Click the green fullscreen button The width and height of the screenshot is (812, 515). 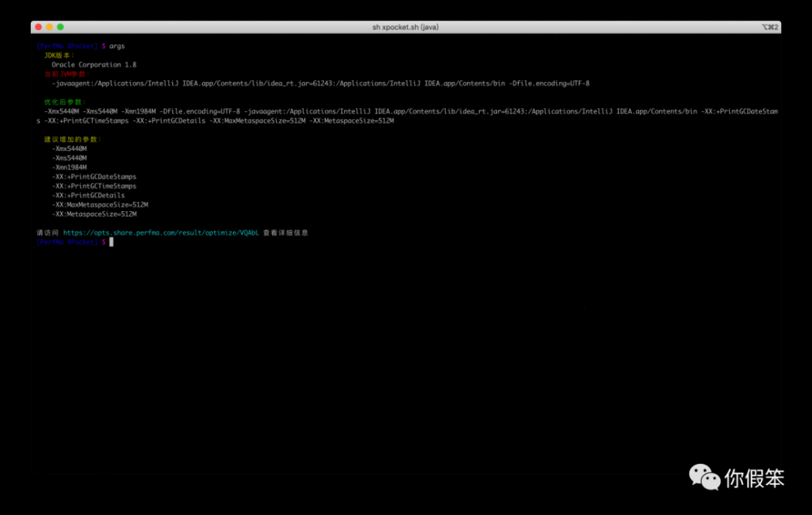pos(60,27)
